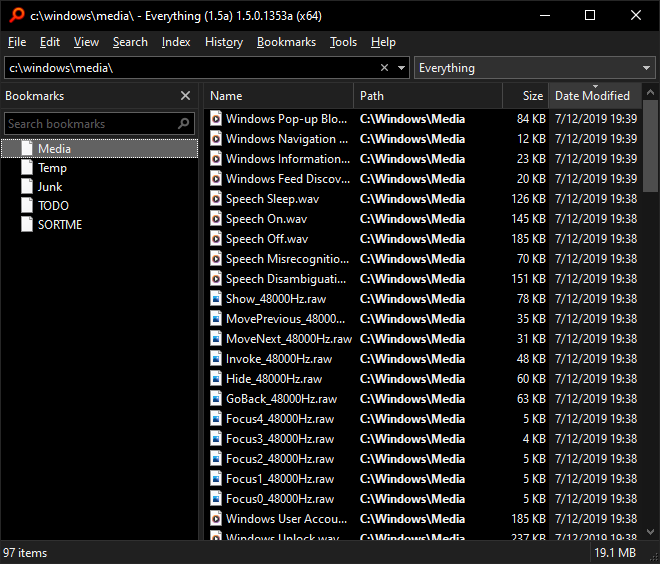This screenshot has width=660, height=564.
Task: Click the file icon of Focus4_48000Hz.raw
Action: point(216,419)
